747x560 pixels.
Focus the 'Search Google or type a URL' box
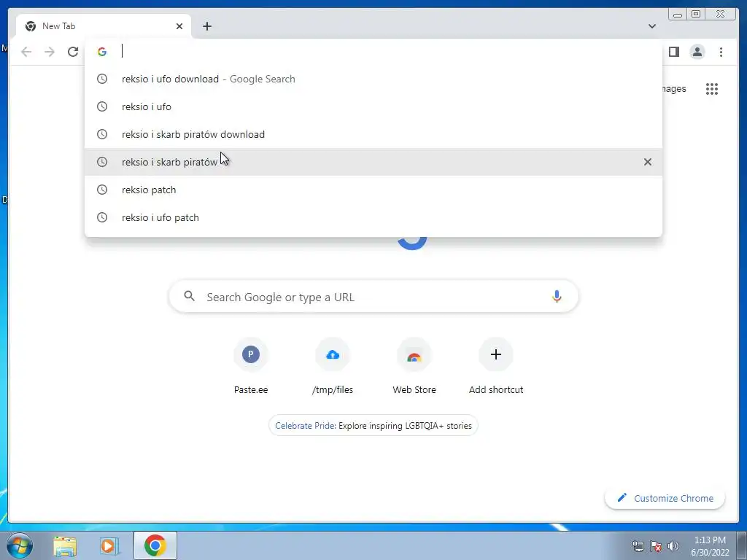click(373, 297)
